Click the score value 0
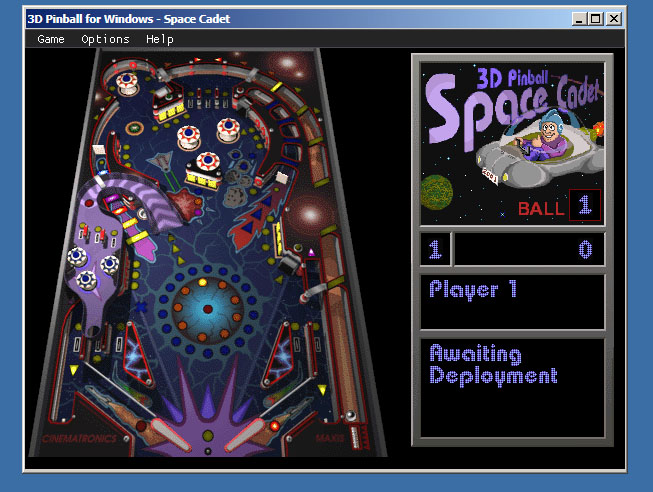653x492 pixels. coord(585,249)
